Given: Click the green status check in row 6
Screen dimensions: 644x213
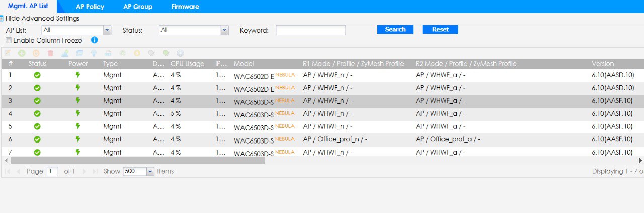Looking at the screenshot, I should pos(37,139).
